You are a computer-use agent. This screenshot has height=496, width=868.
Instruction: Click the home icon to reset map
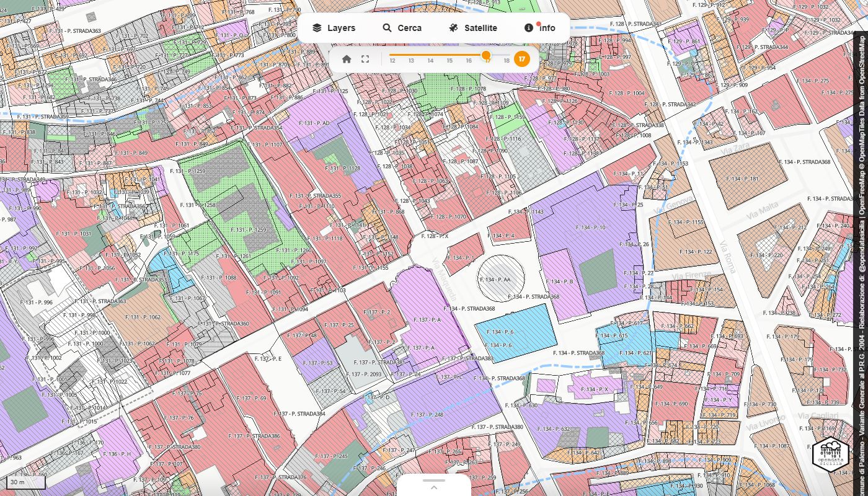pos(347,59)
